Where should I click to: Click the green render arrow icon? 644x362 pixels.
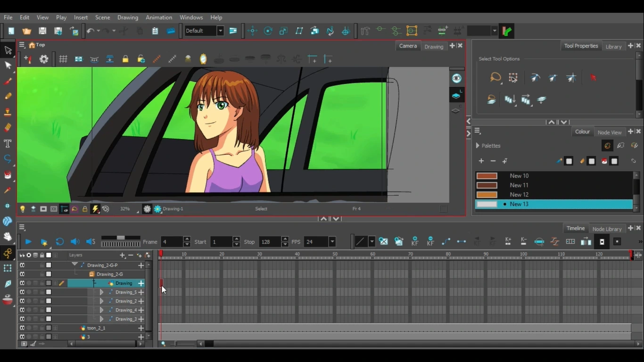[507, 31]
